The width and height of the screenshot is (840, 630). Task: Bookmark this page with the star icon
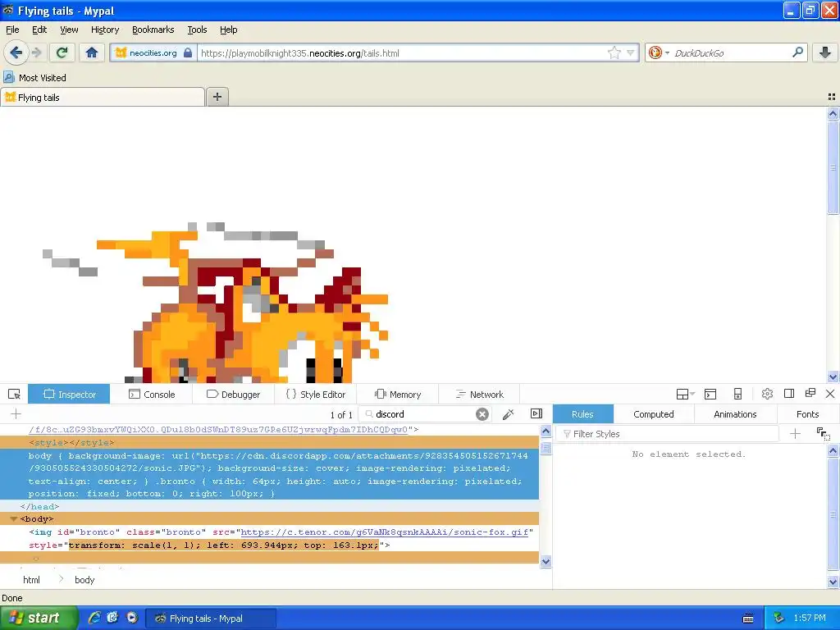pyautogui.click(x=614, y=52)
